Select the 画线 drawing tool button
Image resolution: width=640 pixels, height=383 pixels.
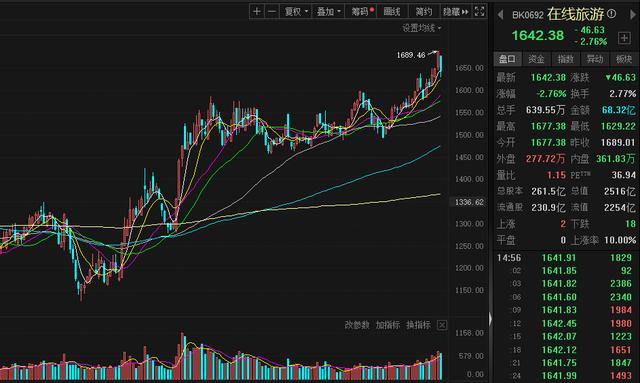pos(392,11)
